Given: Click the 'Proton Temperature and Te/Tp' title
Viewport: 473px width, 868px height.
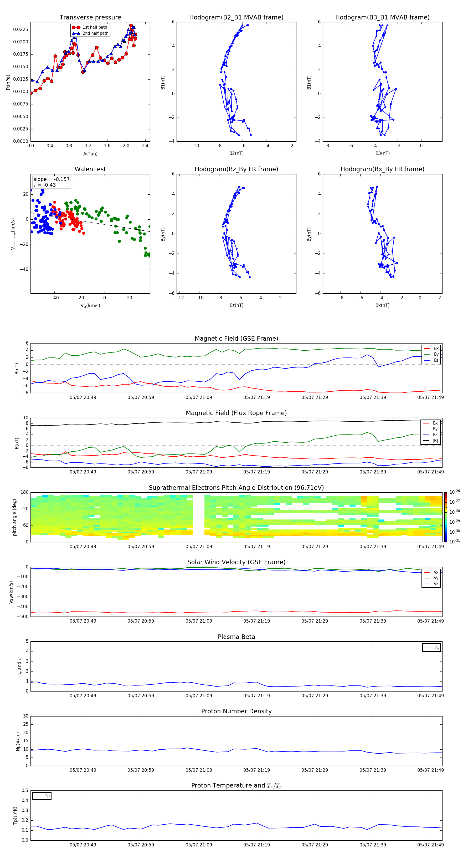Looking at the screenshot, I should click(236, 786).
